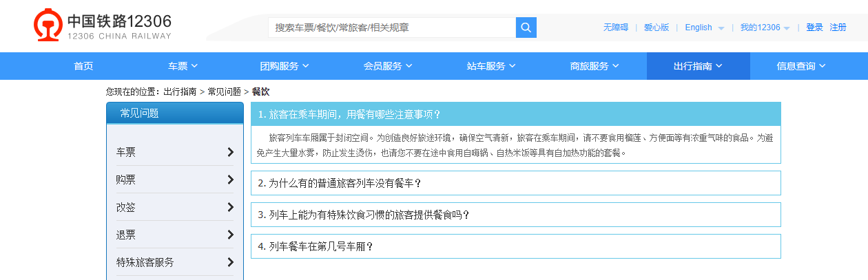Image resolution: width=868 pixels, height=280 pixels.
Task: Open the English language dropdown
Action: pyautogui.click(x=705, y=28)
